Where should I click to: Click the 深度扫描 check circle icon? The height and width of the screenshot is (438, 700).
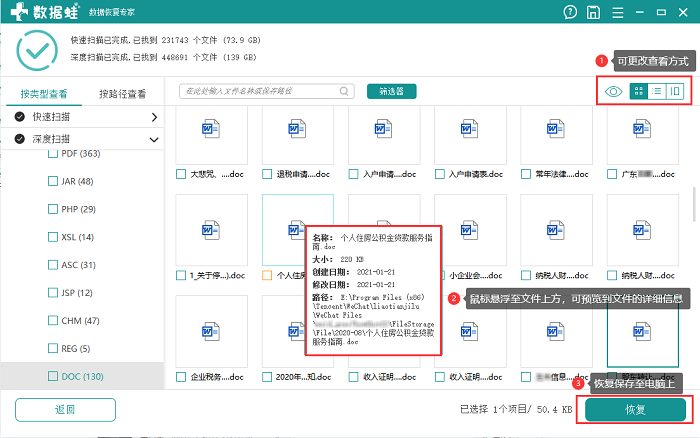pos(20,139)
